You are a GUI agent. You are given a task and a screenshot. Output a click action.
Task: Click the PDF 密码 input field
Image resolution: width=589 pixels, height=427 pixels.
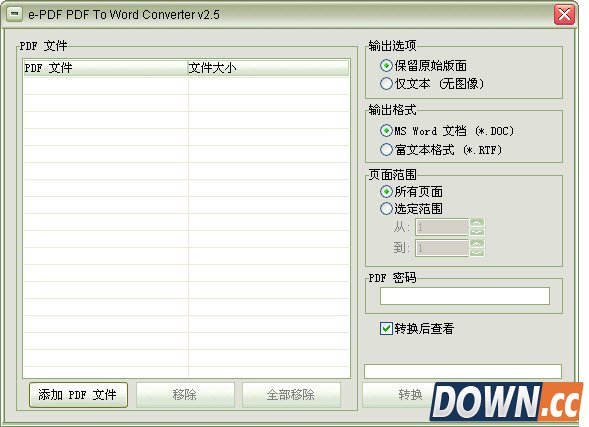pyautogui.click(x=465, y=296)
